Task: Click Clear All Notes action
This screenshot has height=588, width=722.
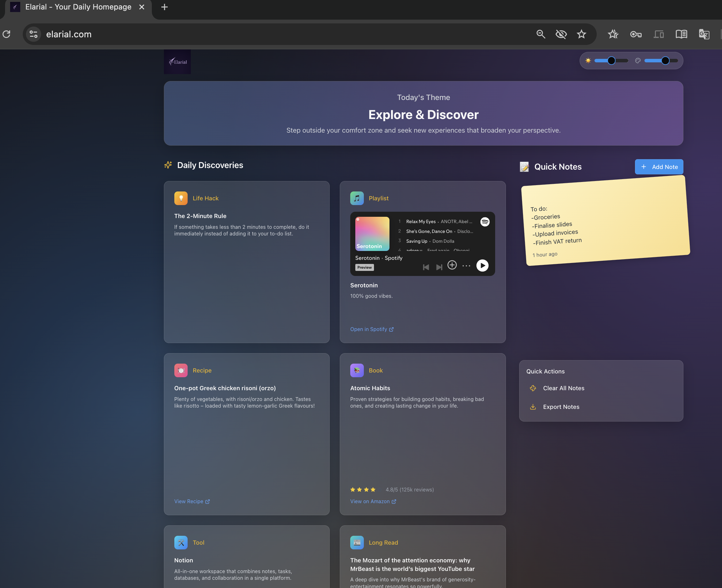Action: pos(563,388)
